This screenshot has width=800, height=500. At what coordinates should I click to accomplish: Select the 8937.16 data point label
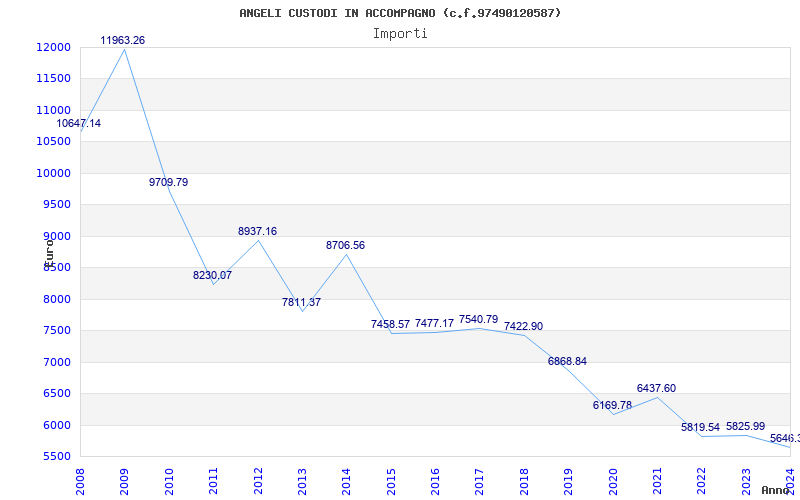coord(257,231)
